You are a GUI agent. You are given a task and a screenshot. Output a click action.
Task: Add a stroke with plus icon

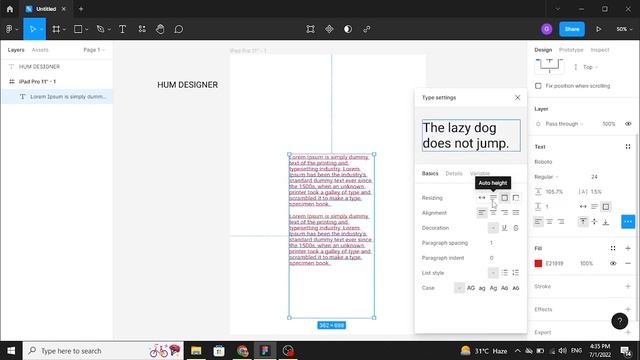point(628,286)
